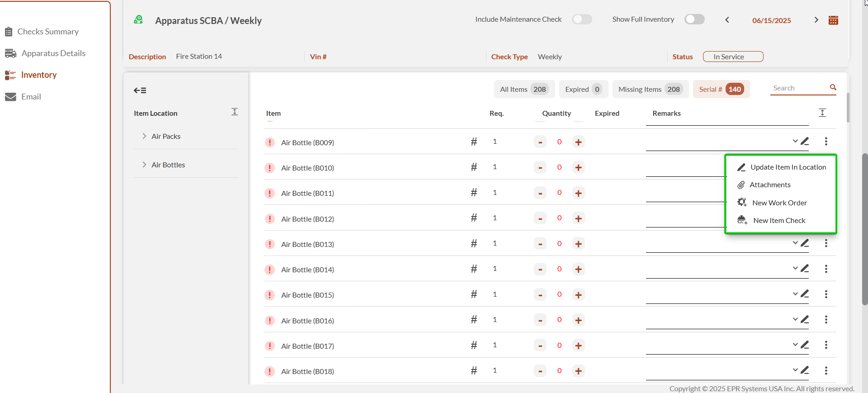This screenshot has width=868, height=393.
Task: Expand the Air Bottles tree node
Action: 144,165
